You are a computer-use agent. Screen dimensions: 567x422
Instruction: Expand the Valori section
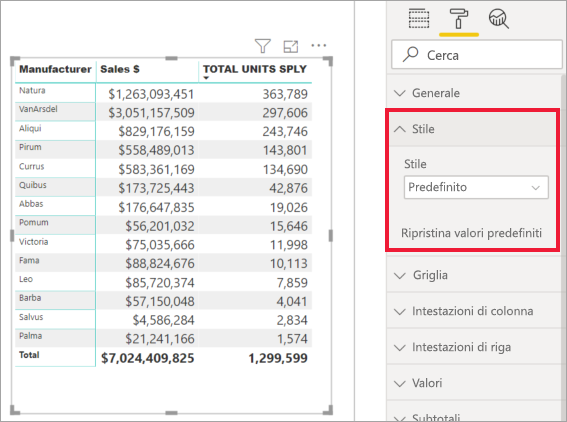(x=474, y=383)
